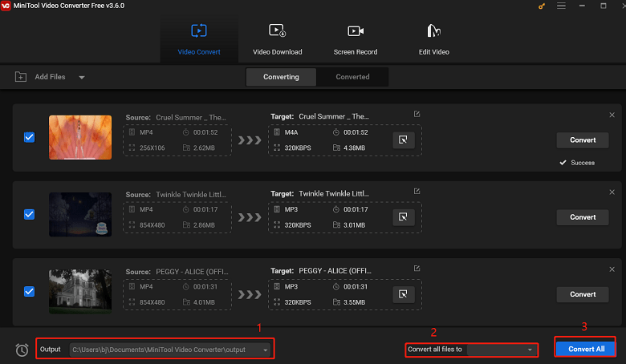The width and height of the screenshot is (626, 364).
Task: Click the M4A format label of Cruel Summer target
Action: [x=291, y=132]
